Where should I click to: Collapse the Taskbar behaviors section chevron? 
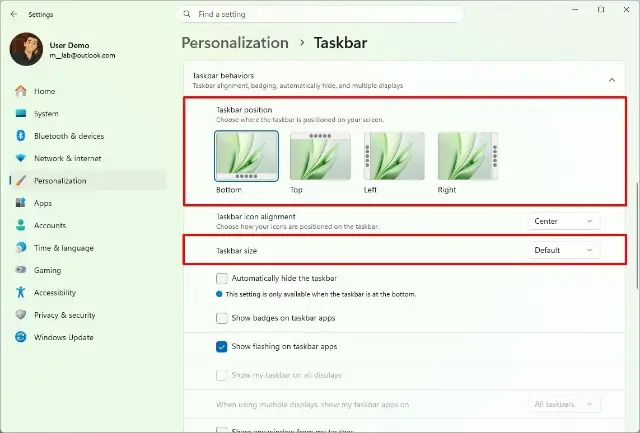tap(612, 80)
